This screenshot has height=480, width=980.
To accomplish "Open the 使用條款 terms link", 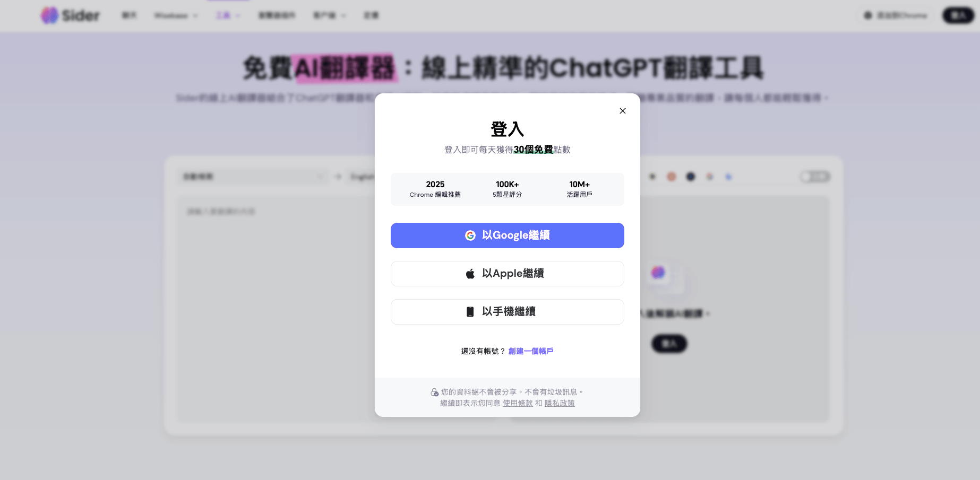I will click(x=518, y=403).
